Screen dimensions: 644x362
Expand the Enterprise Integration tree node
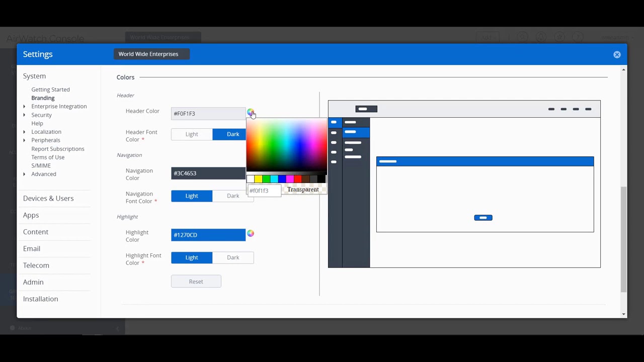click(24, 107)
